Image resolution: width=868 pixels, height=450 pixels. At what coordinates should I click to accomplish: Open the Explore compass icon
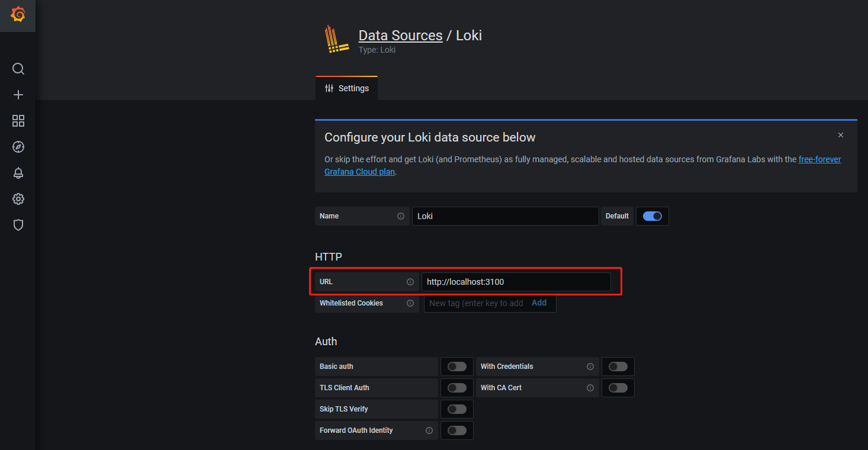(x=18, y=147)
